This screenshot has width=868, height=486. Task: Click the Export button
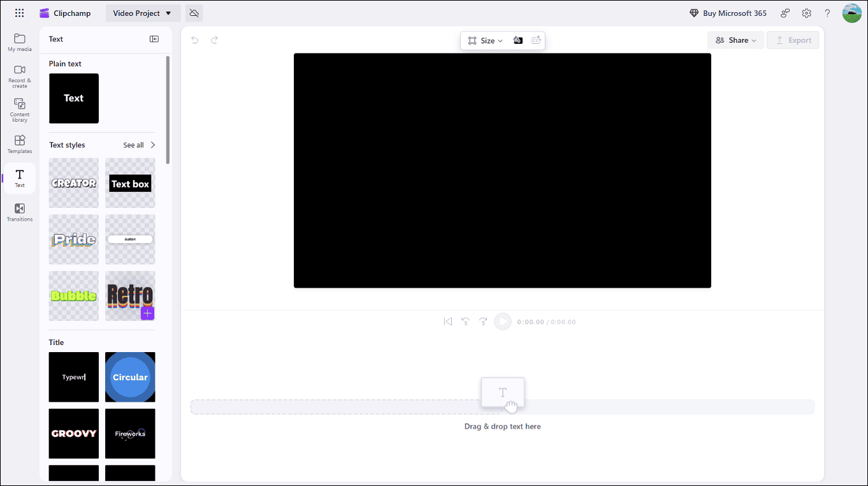click(x=793, y=40)
